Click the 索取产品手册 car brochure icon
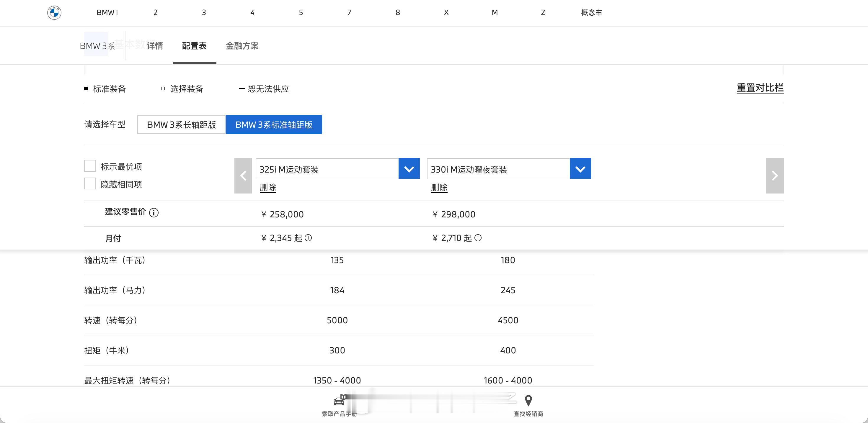Screen dimensions: 868x423 [x=339, y=401]
